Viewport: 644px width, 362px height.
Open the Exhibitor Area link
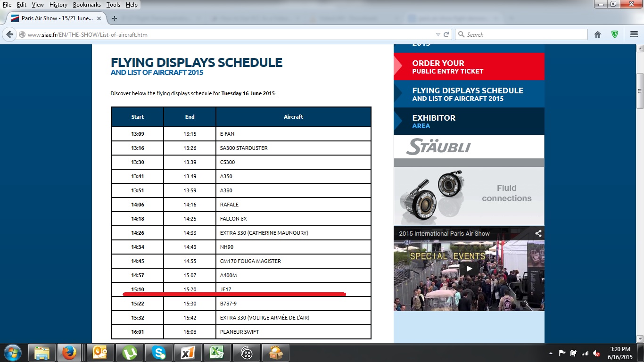[469, 122]
